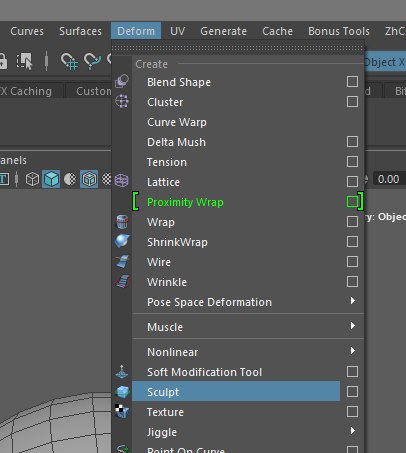
Task: Click the Cluster deformer icon
Action: tap(122, 101)
